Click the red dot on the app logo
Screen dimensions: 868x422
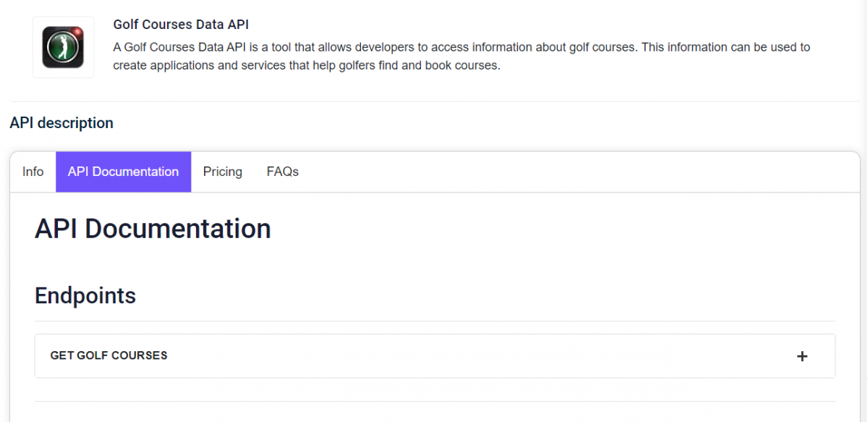[x=77, y=31]
